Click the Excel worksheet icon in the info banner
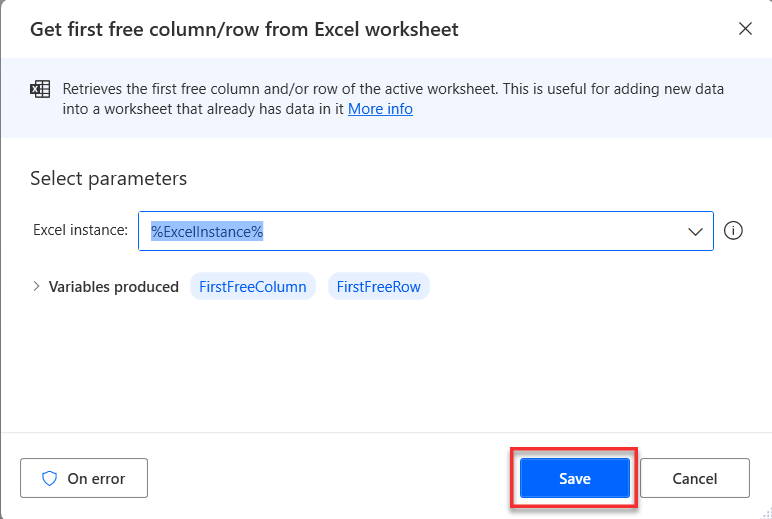Image resolution: width=772 pixels, height=519 pixels. 40,89
